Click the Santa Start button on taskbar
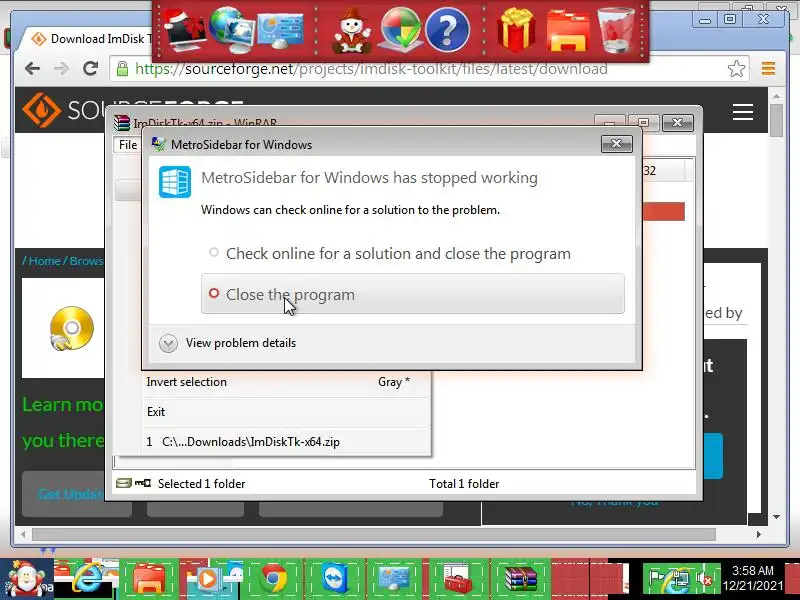The image size is (800, 600). (26, 579)
